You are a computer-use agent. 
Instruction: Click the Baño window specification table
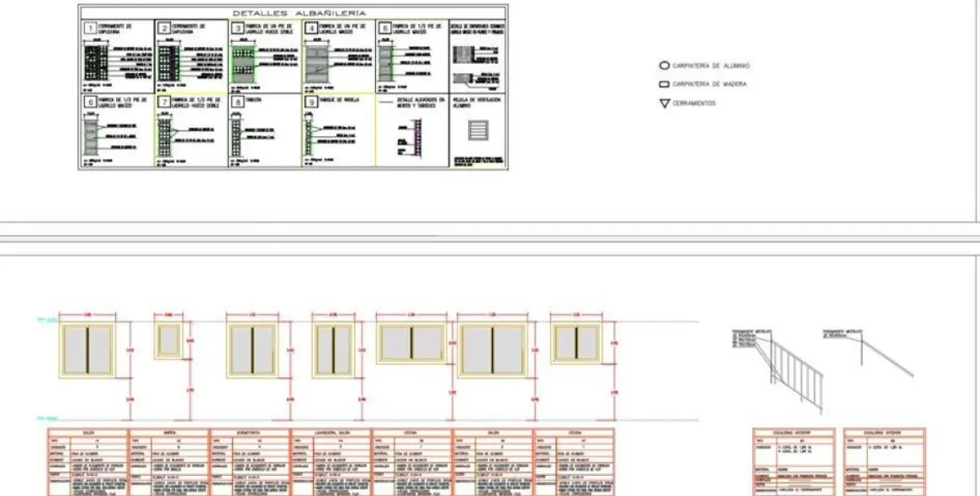pos(168,461)
